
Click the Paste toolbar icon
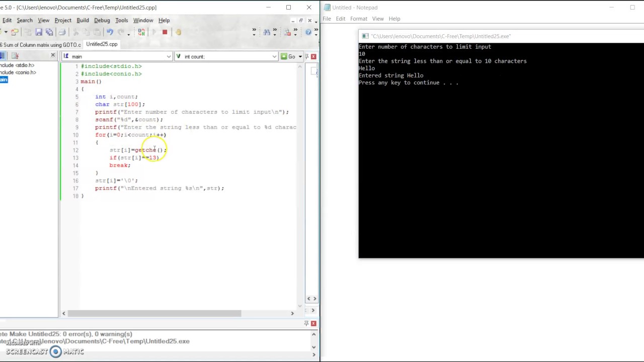(97, 32)
